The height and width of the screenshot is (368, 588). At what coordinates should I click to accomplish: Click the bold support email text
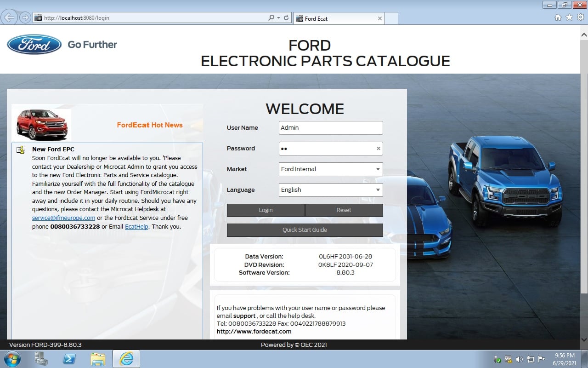pos(244,316)
